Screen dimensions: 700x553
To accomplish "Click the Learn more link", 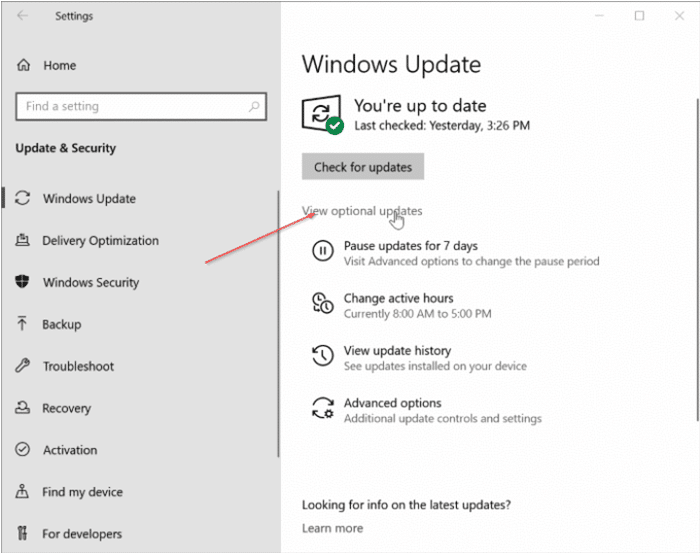I will point(333,528).
